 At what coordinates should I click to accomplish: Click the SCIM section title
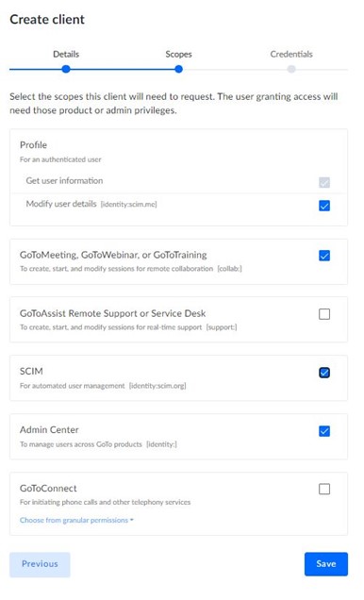click(31, 371)
